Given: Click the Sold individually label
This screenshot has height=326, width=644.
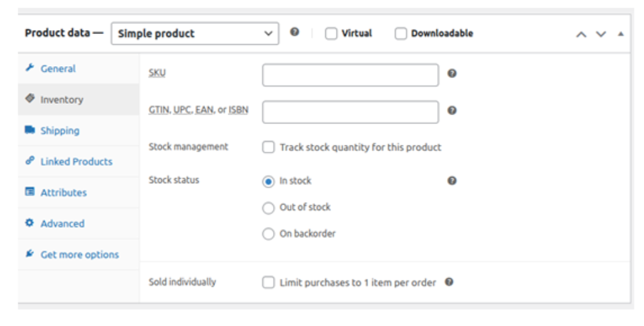Looking at the screenshot, I should pyautogui.click(x=182, y=282).
